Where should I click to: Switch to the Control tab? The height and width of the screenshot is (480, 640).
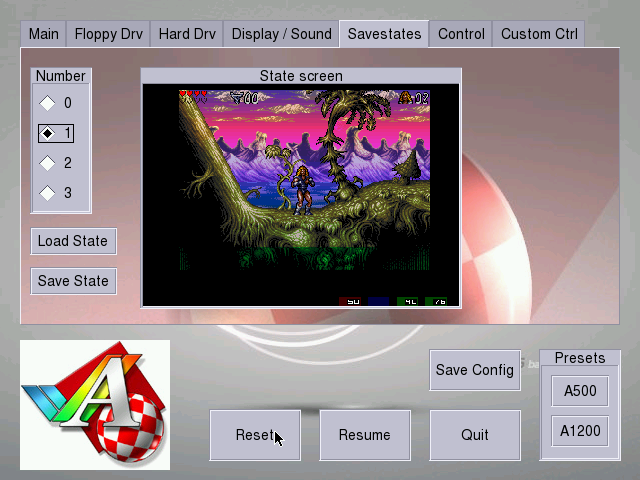coord(461,34)
